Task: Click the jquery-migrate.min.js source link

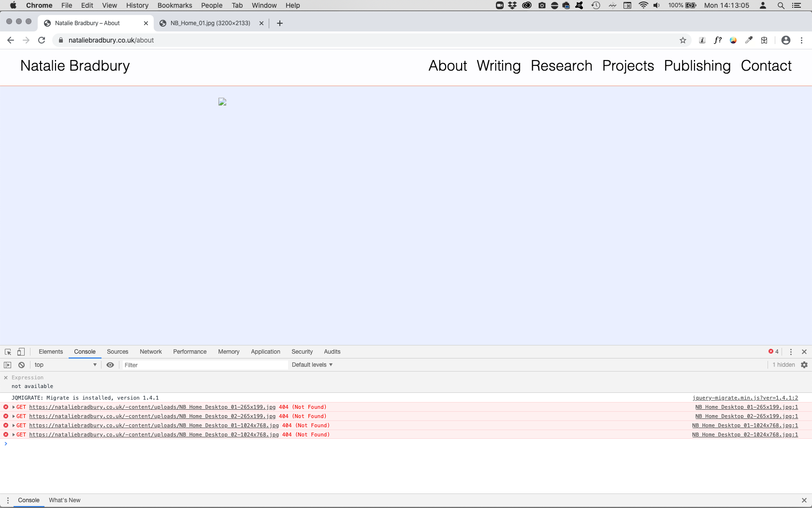Action: tap(745, 398)
